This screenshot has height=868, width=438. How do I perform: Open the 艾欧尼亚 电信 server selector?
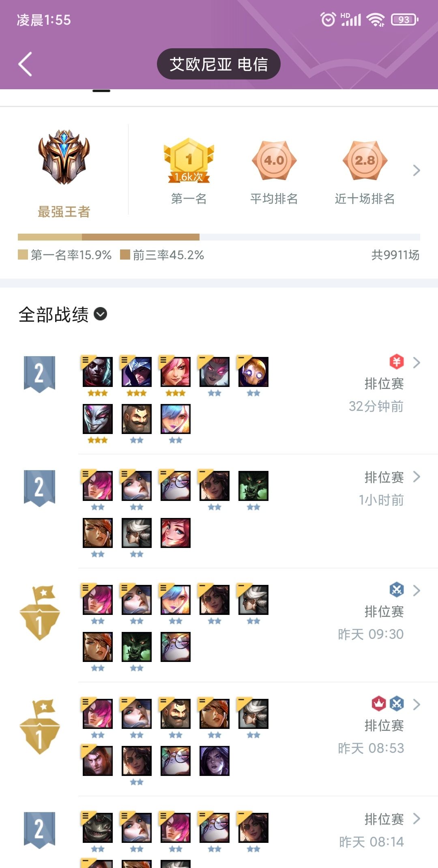coord(219,64)
